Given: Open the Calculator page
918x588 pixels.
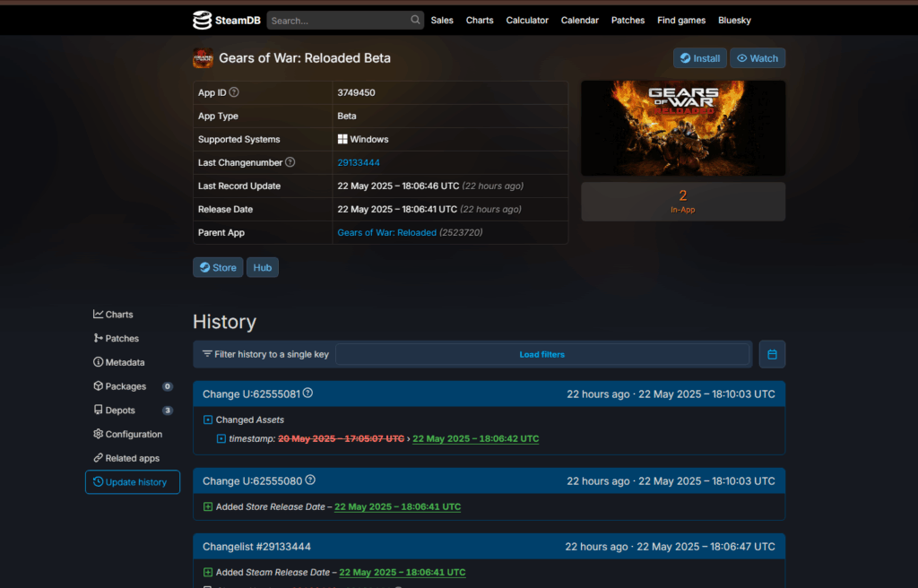Looking at the screenshot, I should pyautogui.click(x=527, y=20).
